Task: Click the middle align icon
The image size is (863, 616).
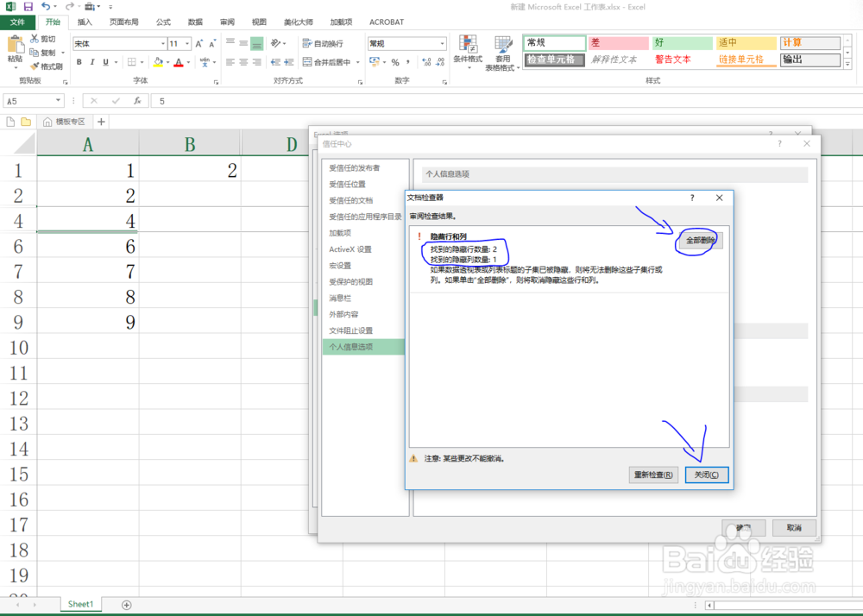Action: (244, 43)
